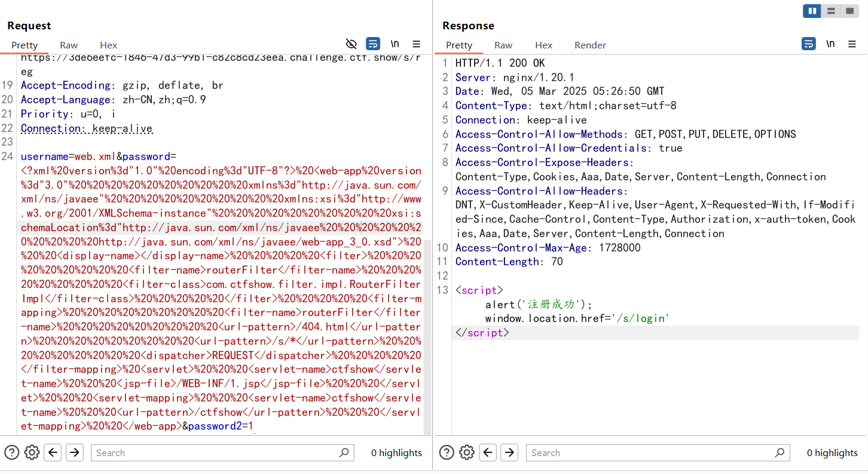Image resolution: width=868 pixels, height=474 pixels.
Task: Toggle show non-printable characters in Request panel
Action: point(395,44)
